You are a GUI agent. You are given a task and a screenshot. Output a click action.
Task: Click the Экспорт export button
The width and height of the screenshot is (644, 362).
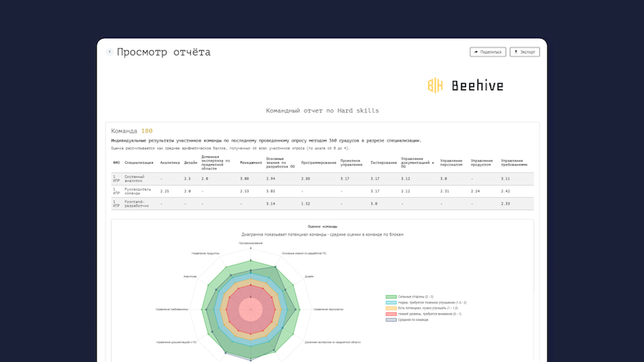tap(525, 52)
